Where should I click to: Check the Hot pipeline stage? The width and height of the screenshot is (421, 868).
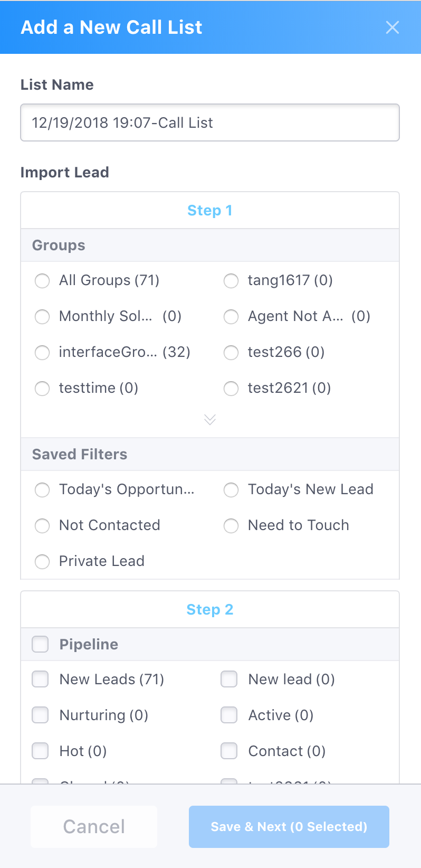tap(40, 751)
